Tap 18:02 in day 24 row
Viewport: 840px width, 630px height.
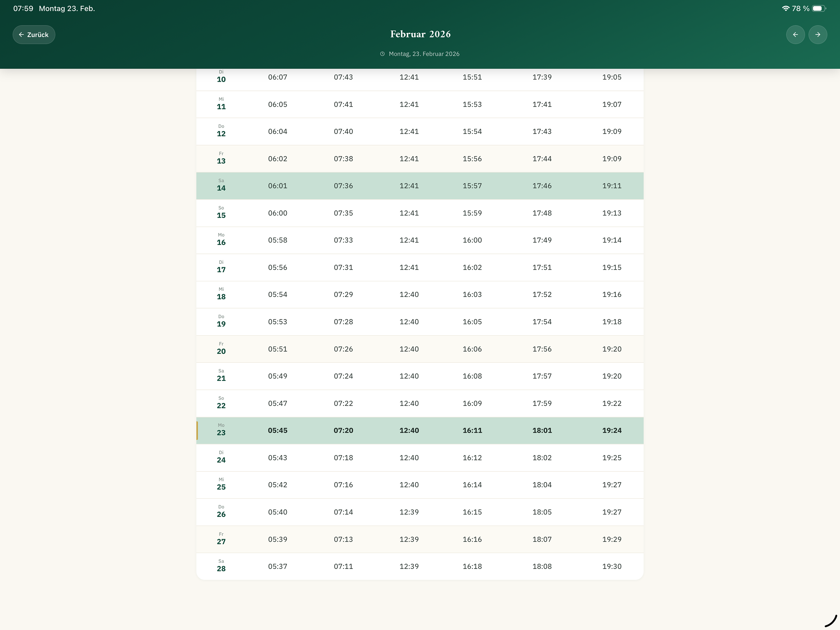(542, 458)
